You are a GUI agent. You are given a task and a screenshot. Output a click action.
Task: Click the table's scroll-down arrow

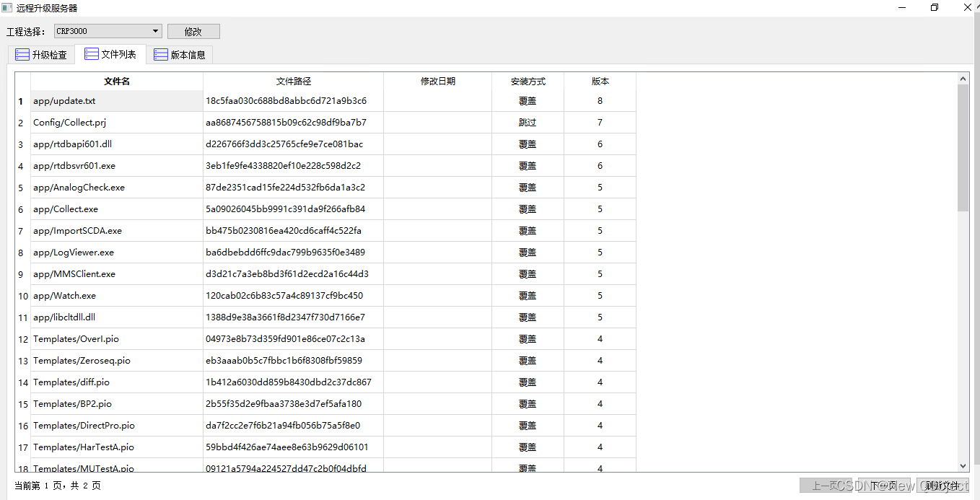coord(963,466)
